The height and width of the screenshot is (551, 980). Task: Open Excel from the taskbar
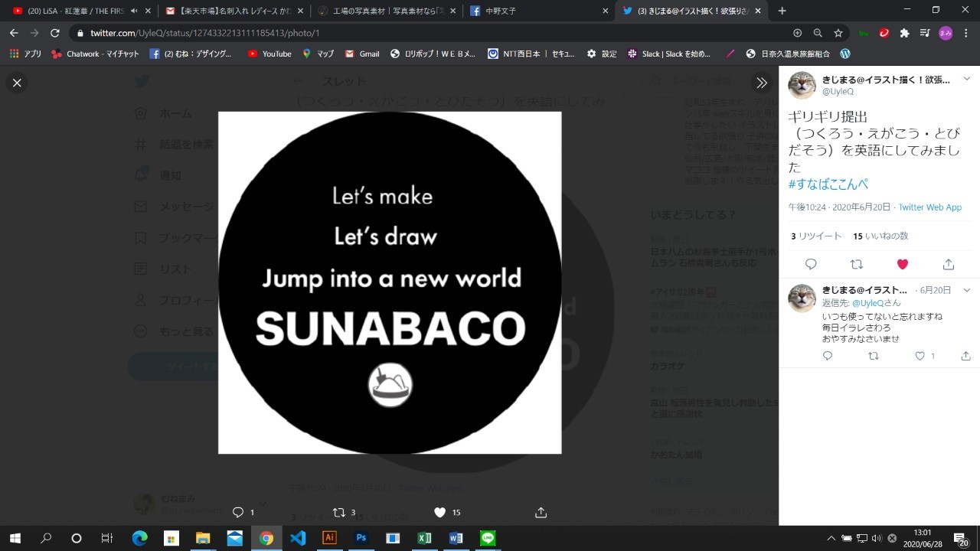coord(424,538)
